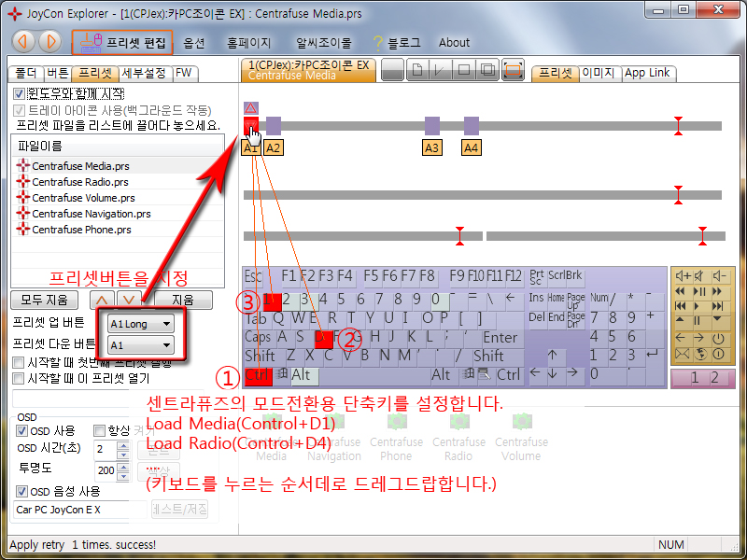Click the overlapping squares icon in layout toolbar
Screen dimensions: 747x560
[487, 71]
